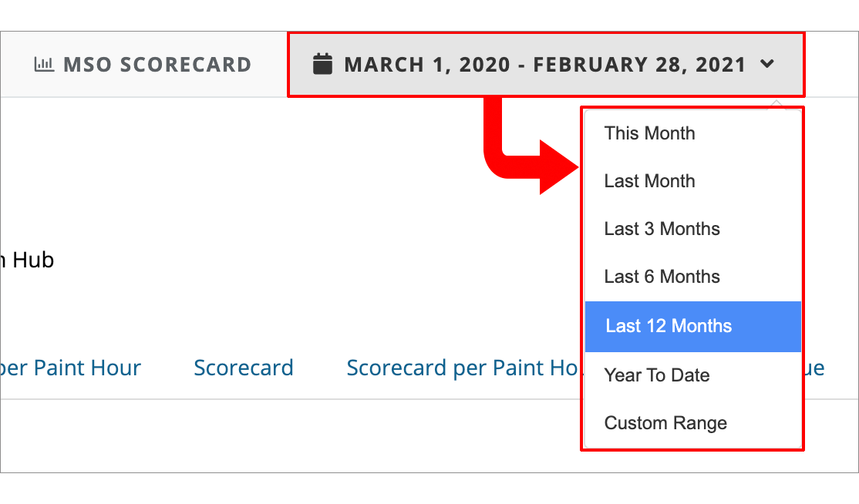This screenshot has width=859, height=504.
Task: Click inside the open date range menu panel
Action: pos(692,277)
